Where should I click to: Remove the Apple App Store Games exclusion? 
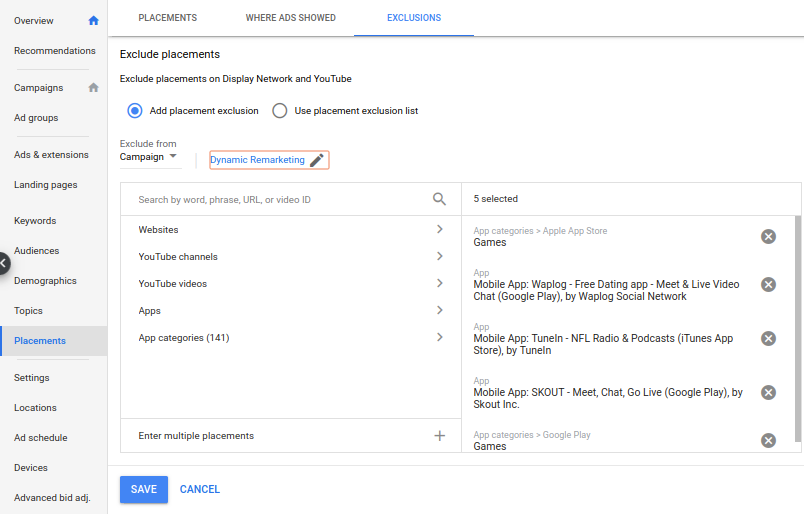tap(768, 236)
